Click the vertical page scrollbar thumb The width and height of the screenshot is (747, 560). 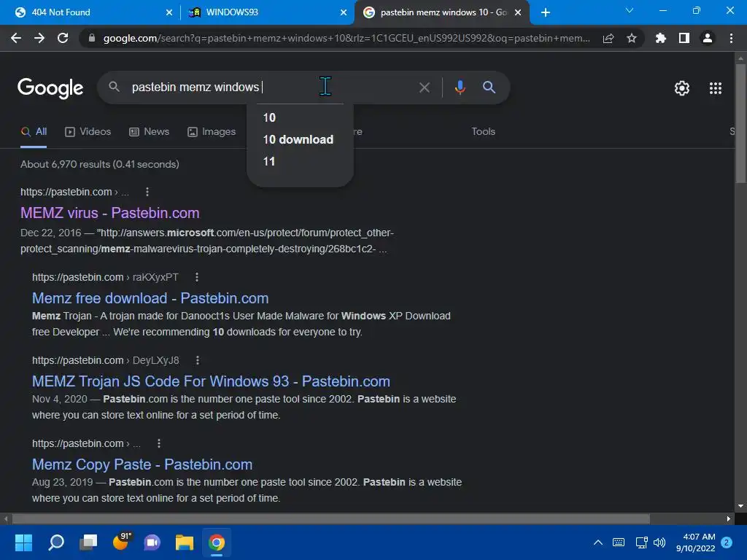740,122
